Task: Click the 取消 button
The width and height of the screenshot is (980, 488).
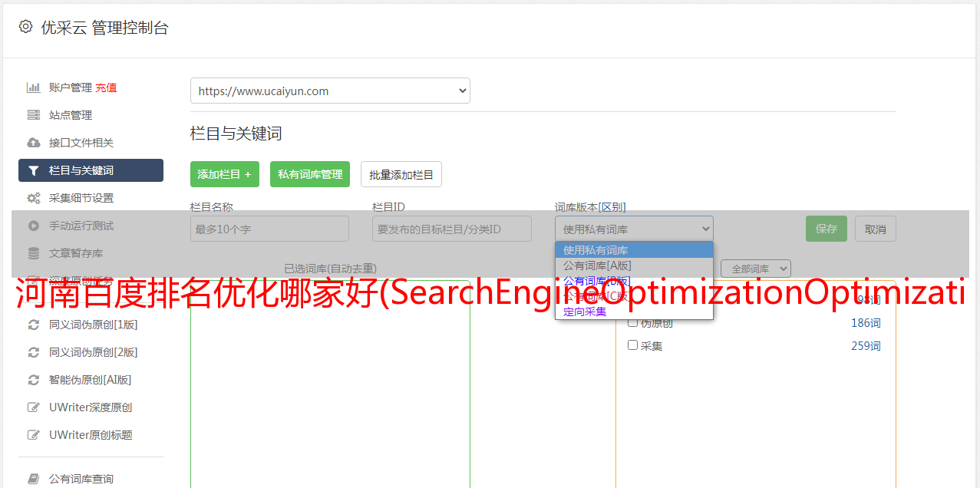Action: [876, 229]
